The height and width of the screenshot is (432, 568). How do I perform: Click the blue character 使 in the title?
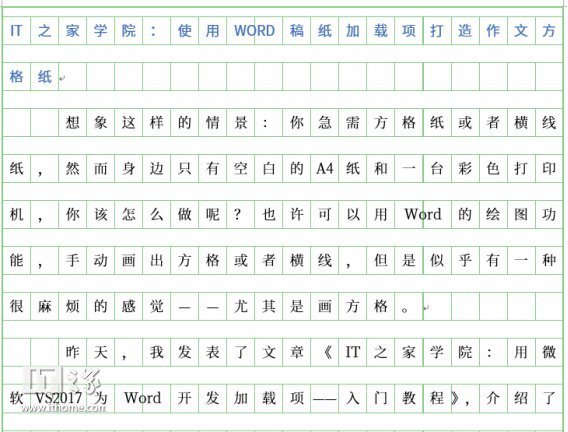(184, 31)
